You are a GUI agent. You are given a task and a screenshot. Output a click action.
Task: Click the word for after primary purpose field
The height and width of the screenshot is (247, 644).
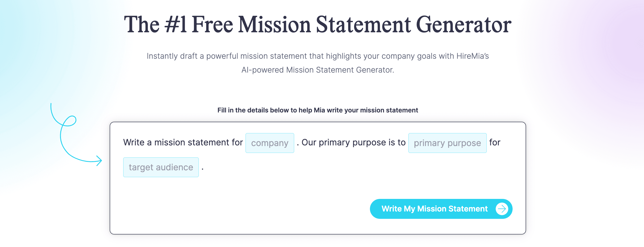pyautogui.click(x=496, y=142)
